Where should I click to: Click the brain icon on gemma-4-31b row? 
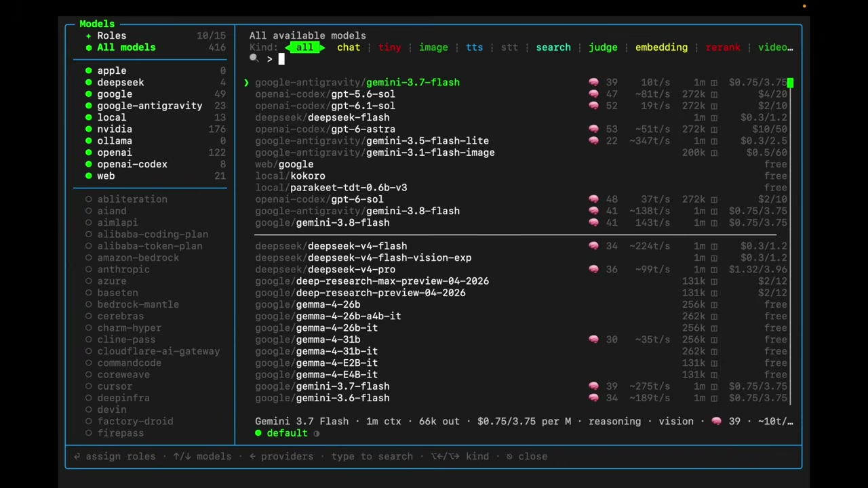pos(593,340)
